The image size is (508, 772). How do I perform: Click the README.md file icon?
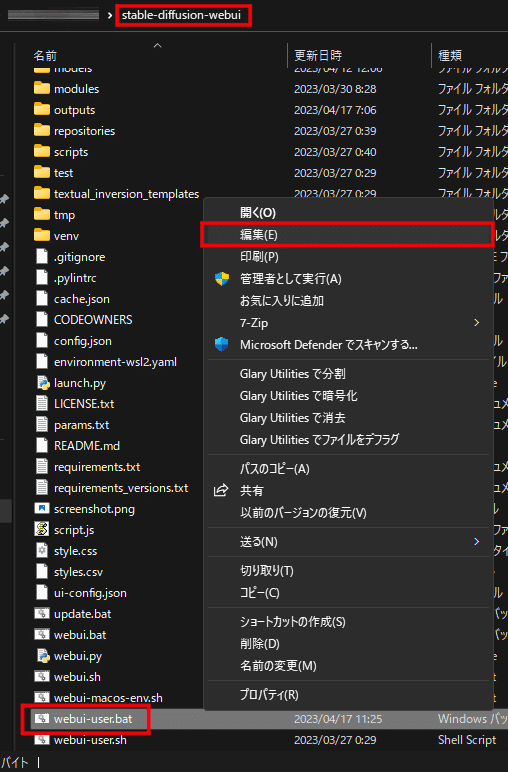coord(42,446)
